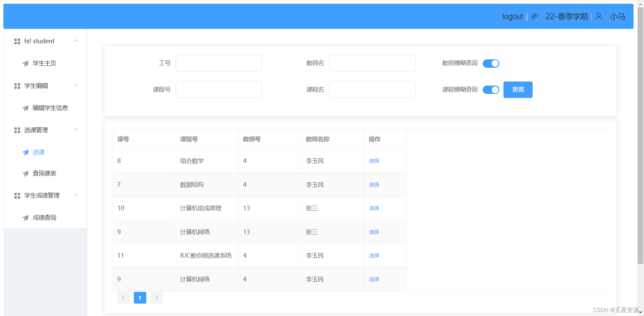Click 选择 for the 组合数学 course
The width and height of the screenshot is (644, 316).
click(374, 161)
